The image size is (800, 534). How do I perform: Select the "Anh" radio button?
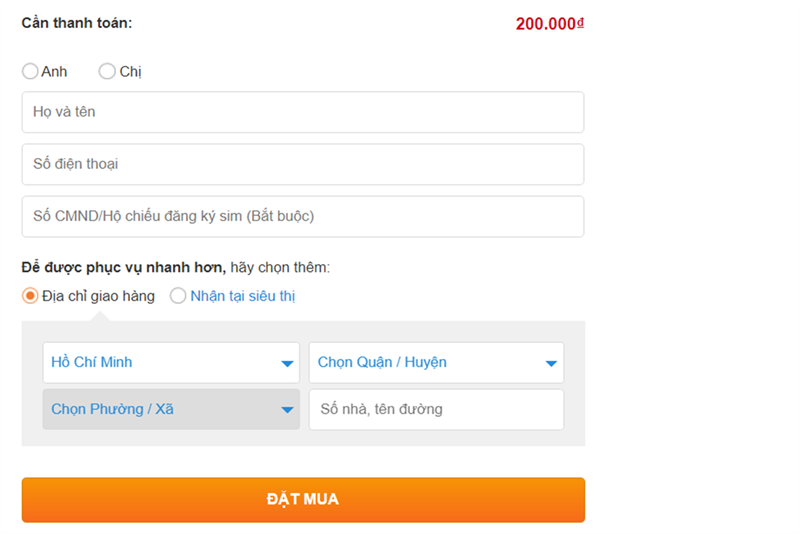pos(30,71)
